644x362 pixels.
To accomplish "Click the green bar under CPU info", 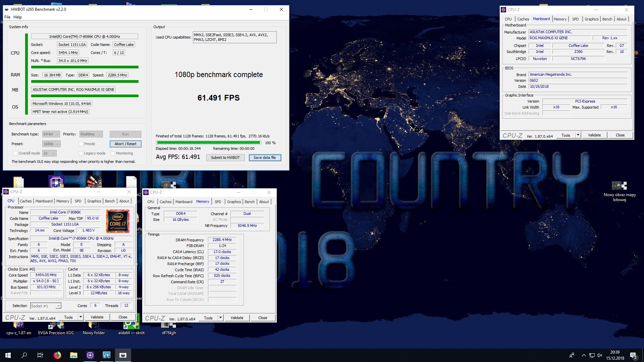I will [85, 67].
